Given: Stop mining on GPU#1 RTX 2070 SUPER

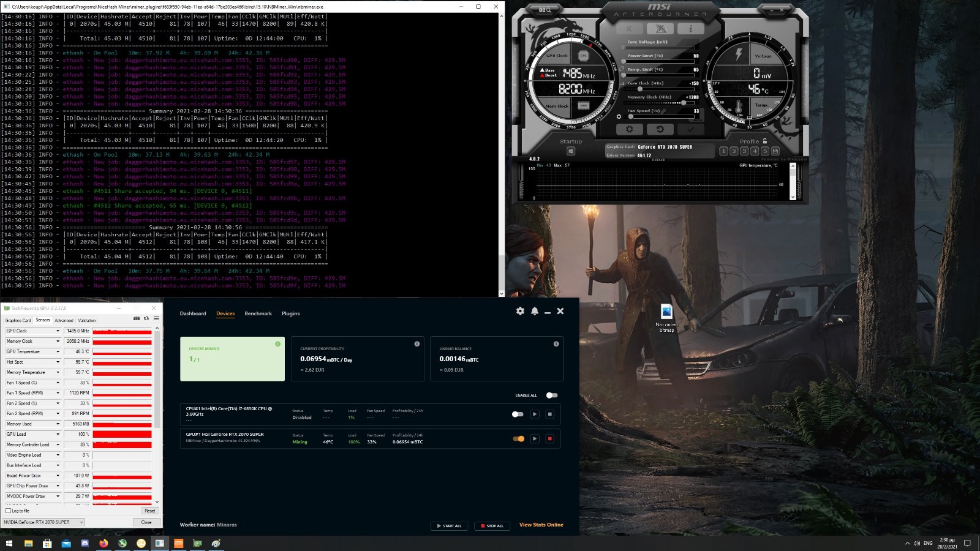Looking at the screenshot, I should tap(549, 439).
